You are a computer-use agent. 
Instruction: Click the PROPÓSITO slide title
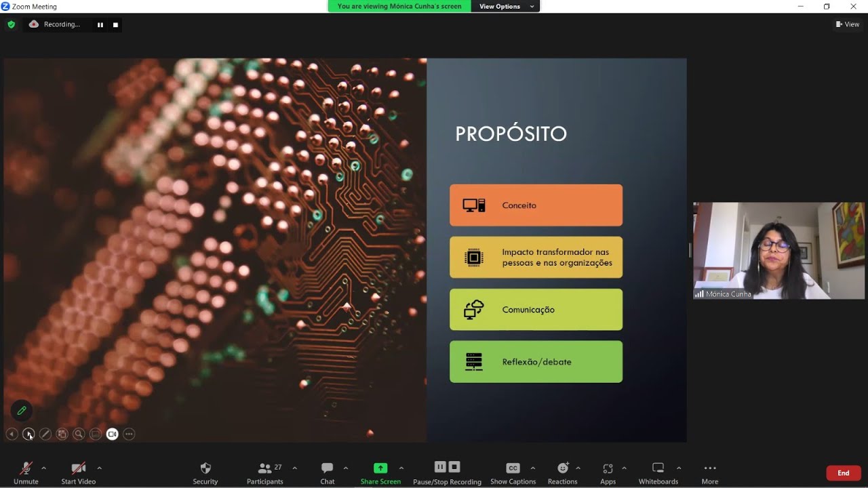[511, 134]
